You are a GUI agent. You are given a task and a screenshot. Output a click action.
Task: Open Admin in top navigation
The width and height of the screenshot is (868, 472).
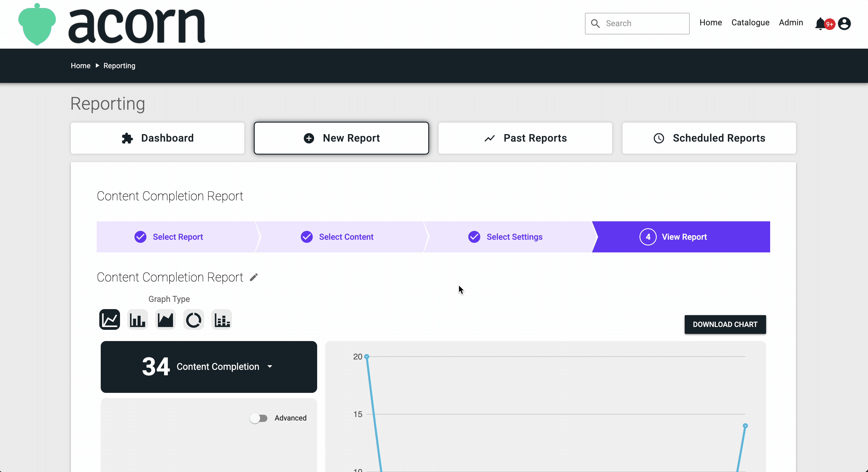pos(791,22)
